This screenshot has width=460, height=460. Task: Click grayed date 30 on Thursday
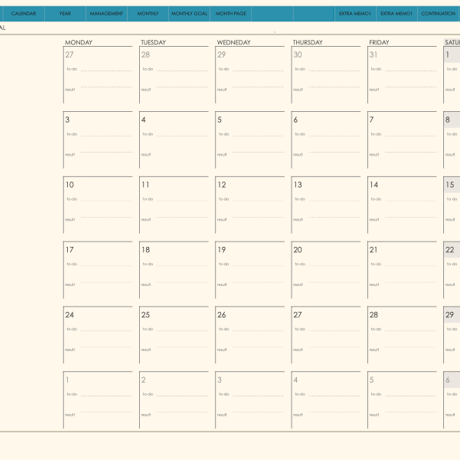tap(298, 55)
